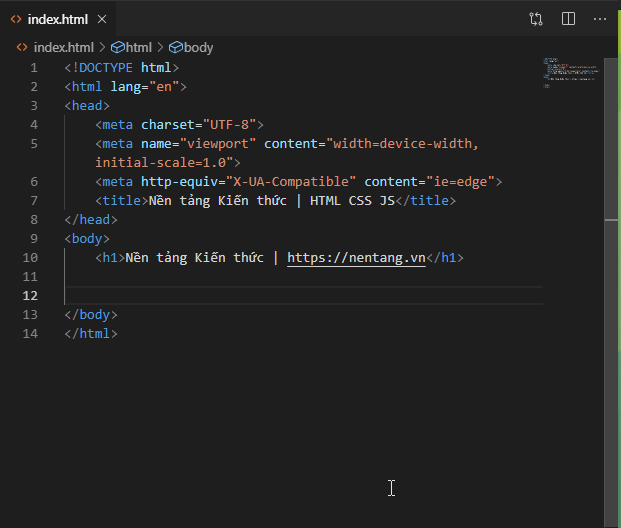Image resolution: width=621 pixels, height=528 pixels.
Task: Open the More Actions ellipsis menu
Action: (599, 19)
